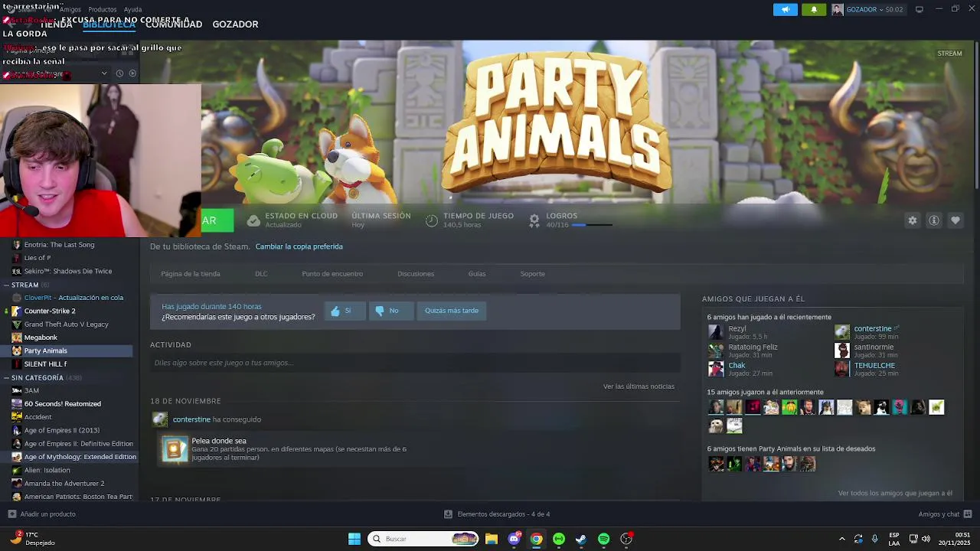This screenshot has width=980, height=551.
Task: Open the Guías tab
Action: click(477, 274)
